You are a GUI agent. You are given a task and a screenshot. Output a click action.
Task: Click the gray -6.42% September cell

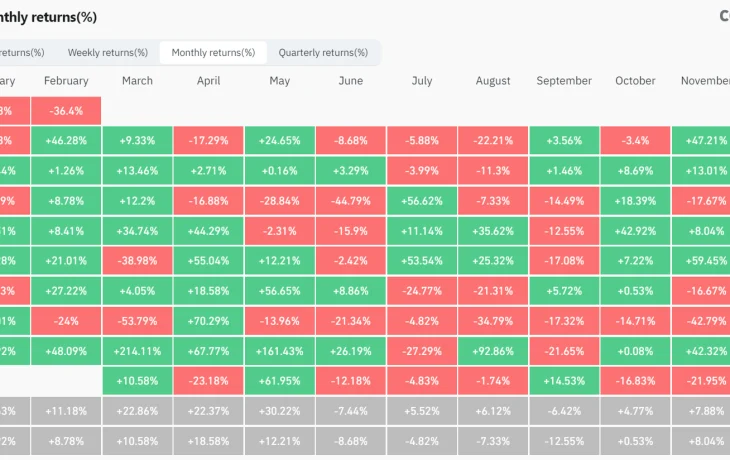coord(564,411)
